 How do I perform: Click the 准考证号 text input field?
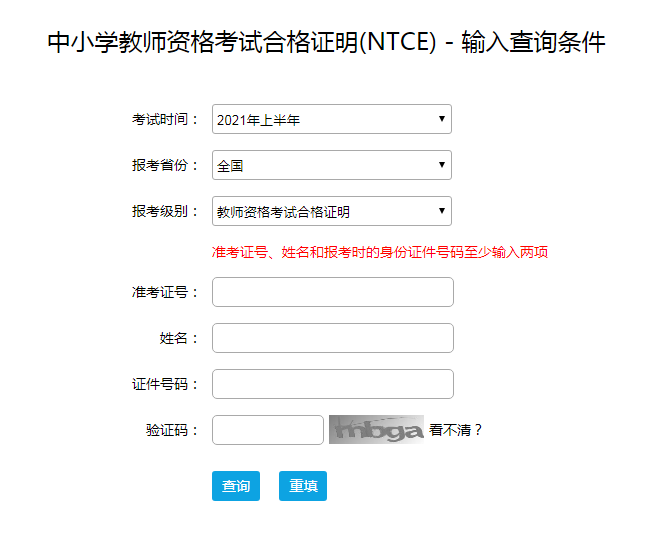click(x=333, y=292)
